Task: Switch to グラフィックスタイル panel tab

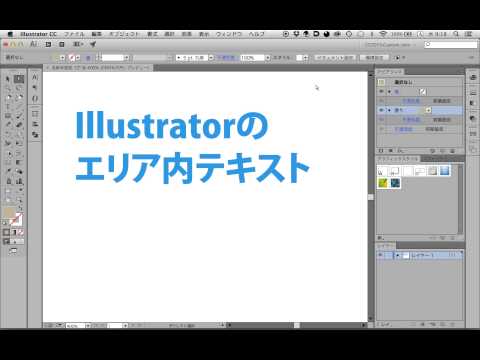Action: (398, 159)
